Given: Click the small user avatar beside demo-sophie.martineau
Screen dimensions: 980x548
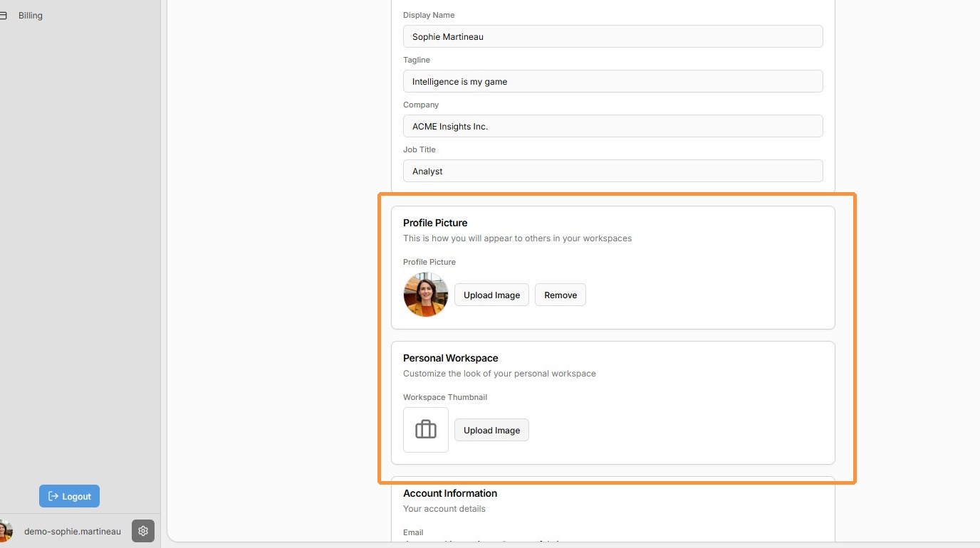Looking at the screenshot, I should (x=4, y=531).
